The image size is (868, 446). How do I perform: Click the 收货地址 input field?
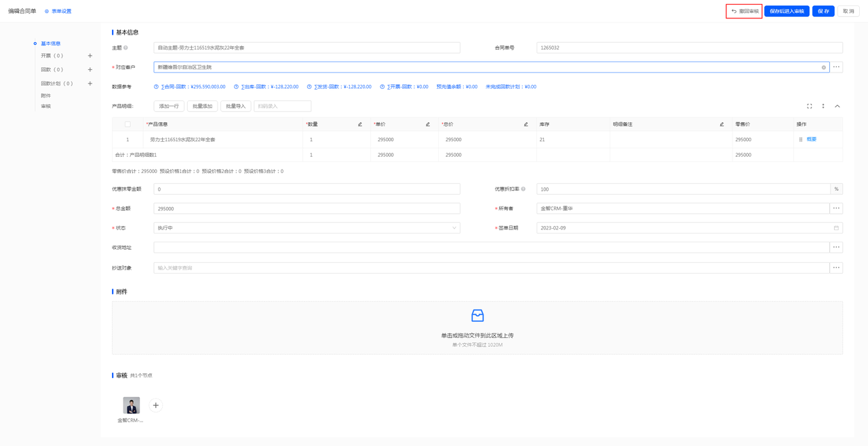[x=492, y=247]
